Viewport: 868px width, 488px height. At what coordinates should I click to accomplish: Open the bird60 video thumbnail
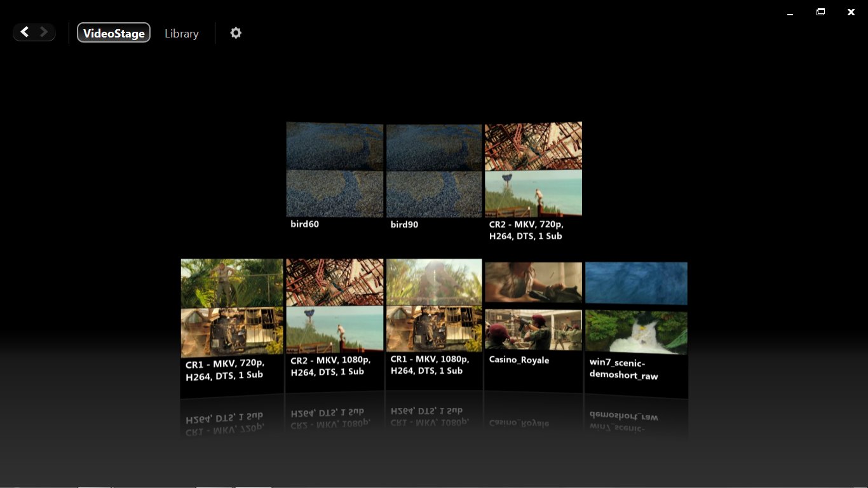pos(334,170)
